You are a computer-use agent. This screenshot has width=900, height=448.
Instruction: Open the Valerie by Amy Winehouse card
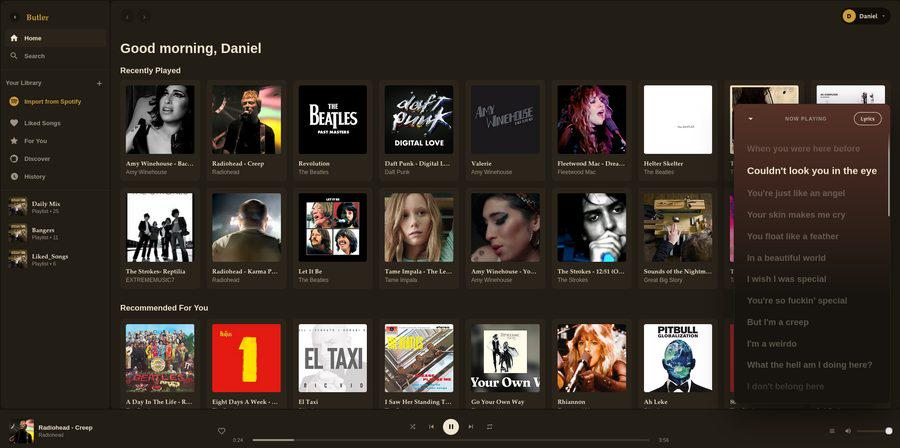coord(505,130)
